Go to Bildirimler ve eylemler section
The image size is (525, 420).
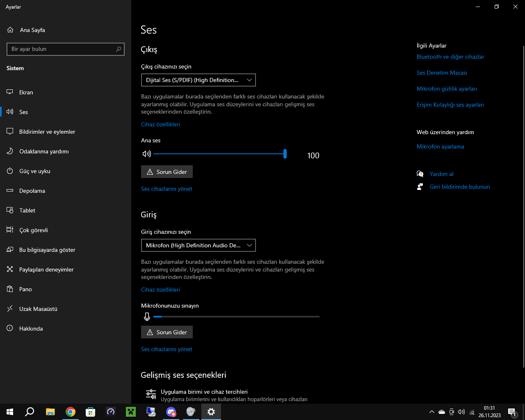point(47,132)
